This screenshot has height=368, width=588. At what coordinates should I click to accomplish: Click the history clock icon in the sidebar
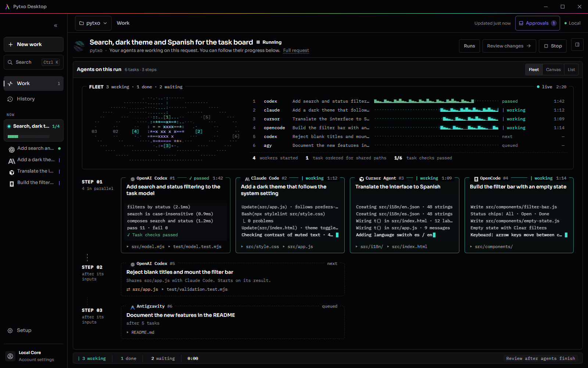10,99
